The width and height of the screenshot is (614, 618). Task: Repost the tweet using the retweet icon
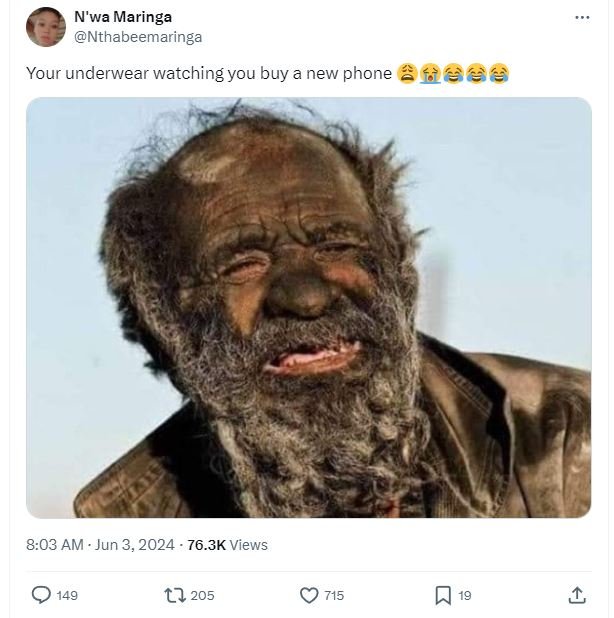(x=174, y=595)
